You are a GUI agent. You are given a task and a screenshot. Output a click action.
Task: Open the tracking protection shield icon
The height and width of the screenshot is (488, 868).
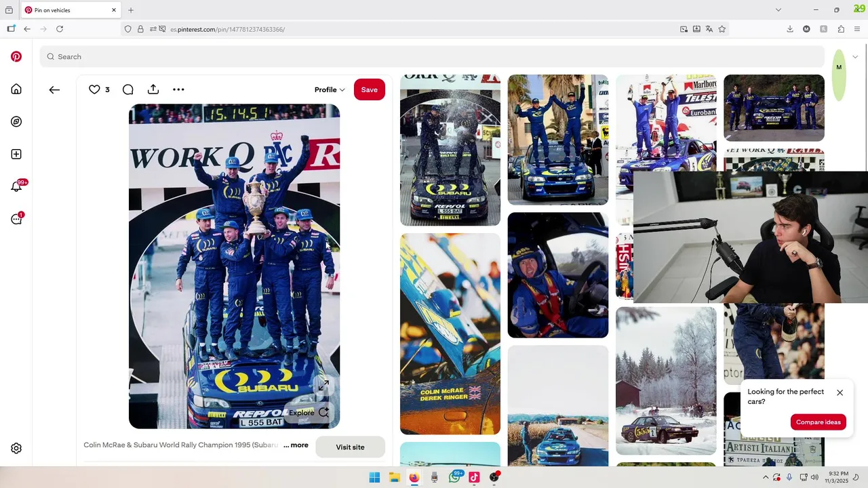pyautogui.click(x=127, y=29)
